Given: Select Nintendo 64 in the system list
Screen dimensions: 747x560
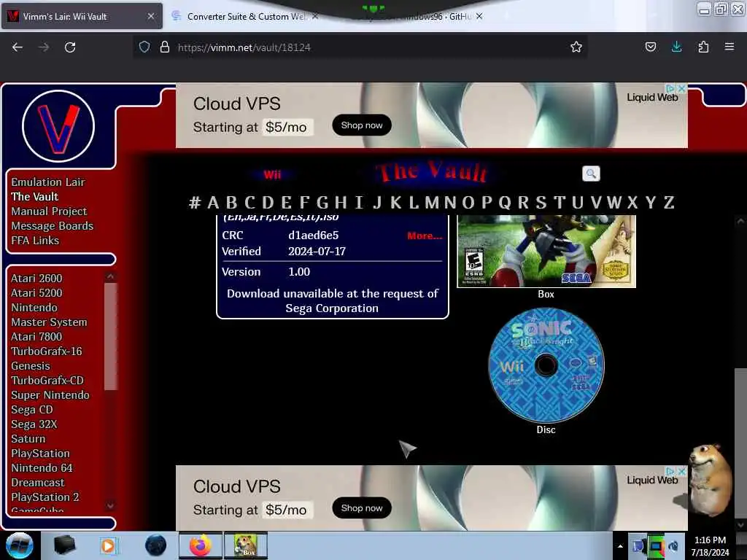Looking at the screenshot, I should point(42,467).
